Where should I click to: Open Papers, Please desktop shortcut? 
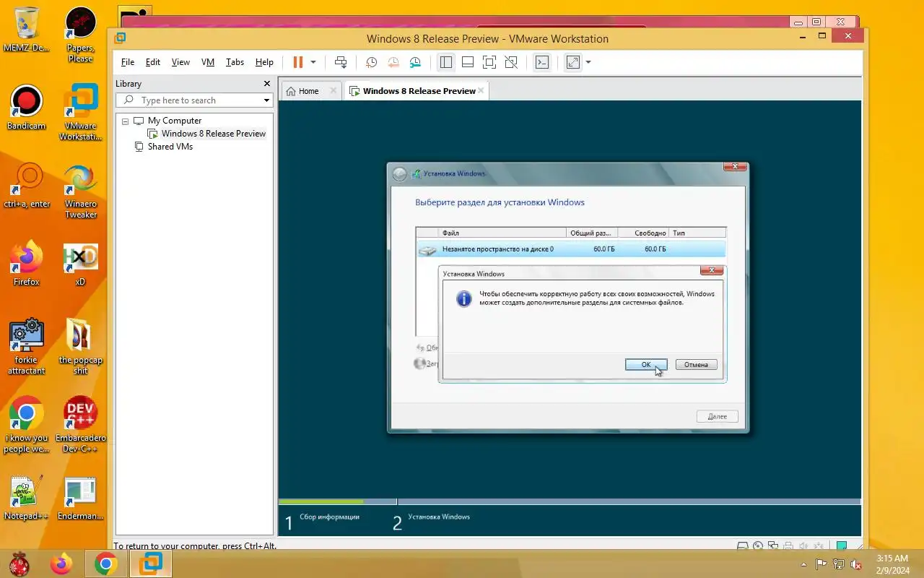(81, 35)
